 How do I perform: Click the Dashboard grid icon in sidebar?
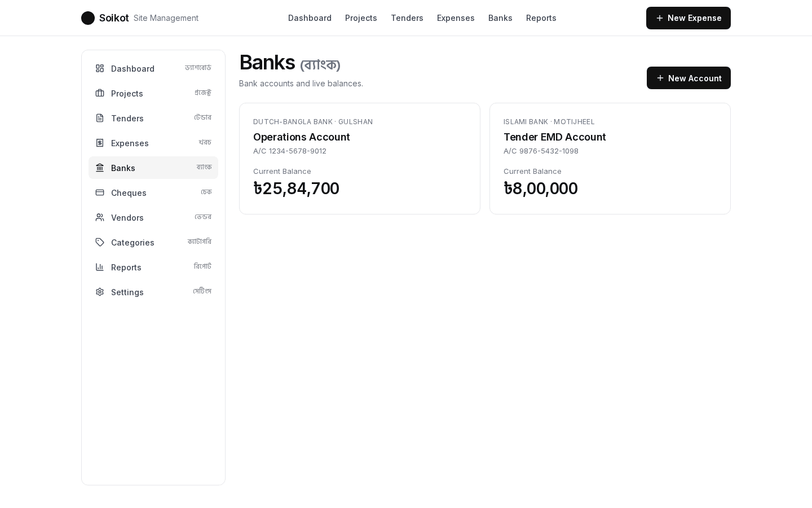(x=100, y=68)
